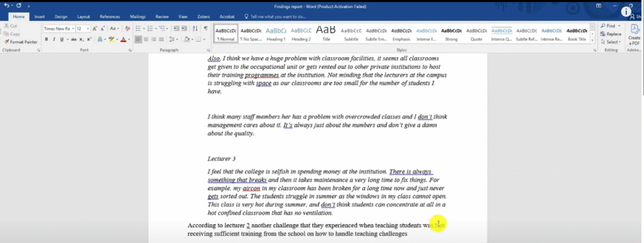
Task: Activate the Format Painter
Action: coord(21,42)
